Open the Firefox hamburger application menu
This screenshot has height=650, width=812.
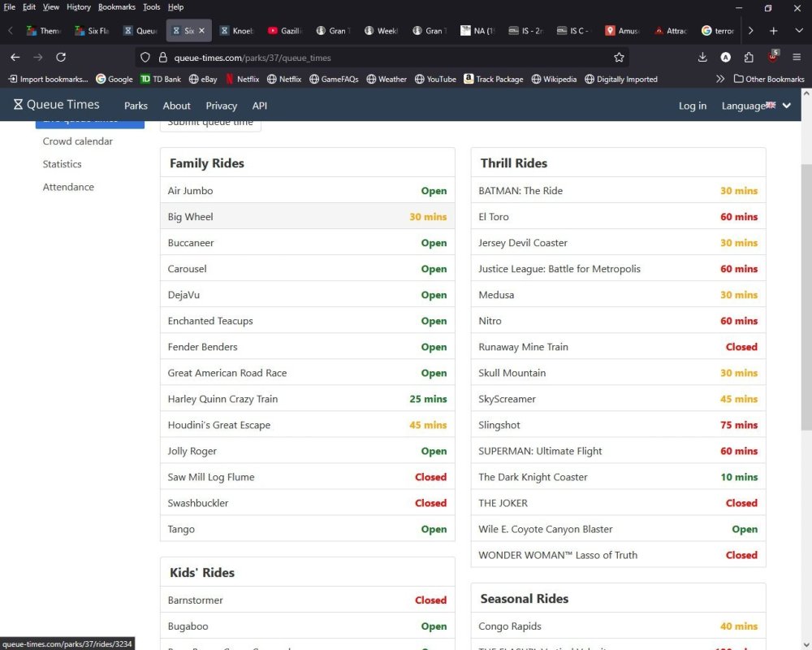coord(797,58)
